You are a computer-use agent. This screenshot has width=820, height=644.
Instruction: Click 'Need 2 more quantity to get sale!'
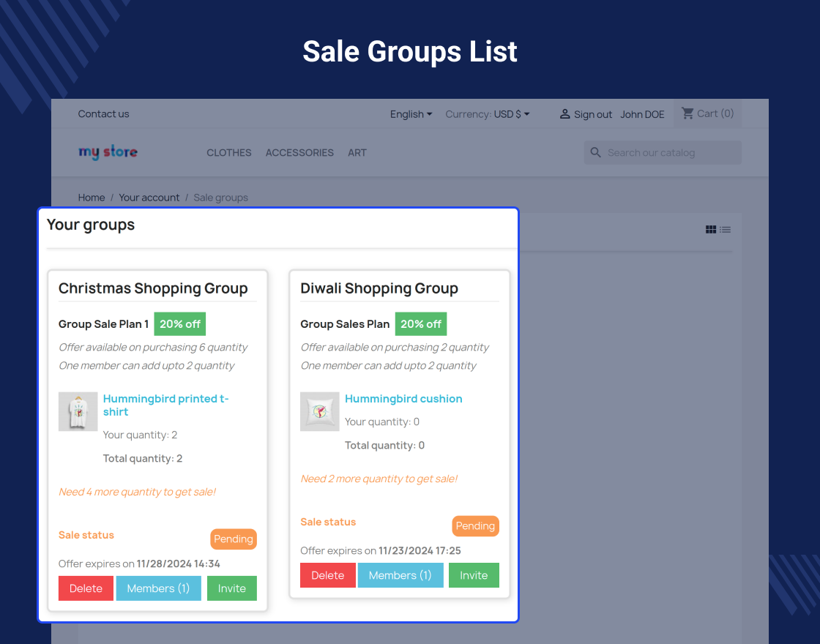[x=379, y=479]
